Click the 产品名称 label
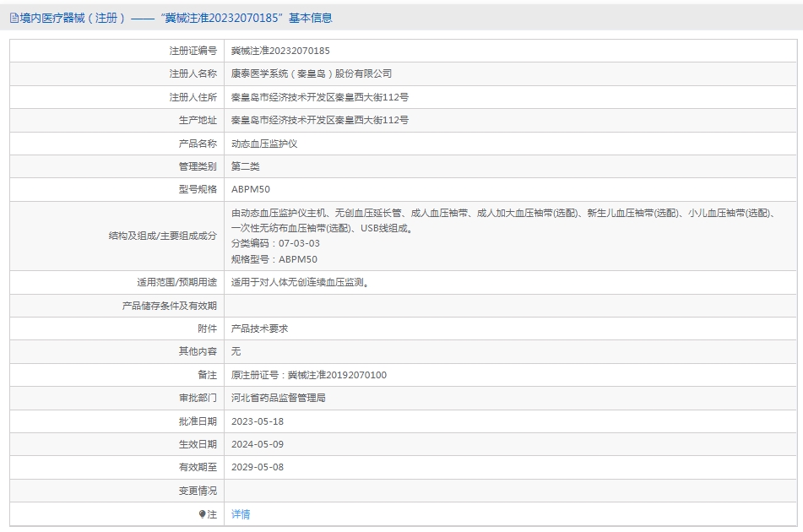 tap(198, 144)
